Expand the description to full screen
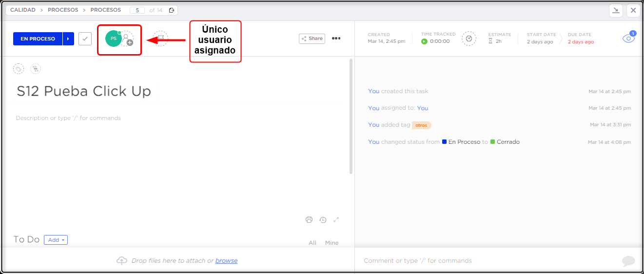The width and height of the screenshot is (644, 274). click(336, 220)
